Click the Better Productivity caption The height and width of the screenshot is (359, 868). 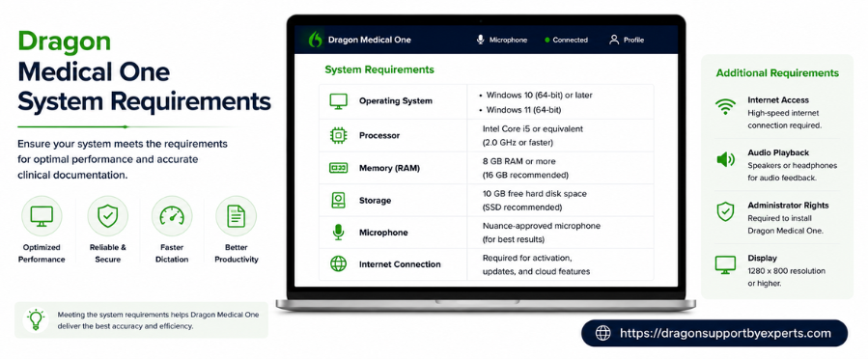[237, 254]
